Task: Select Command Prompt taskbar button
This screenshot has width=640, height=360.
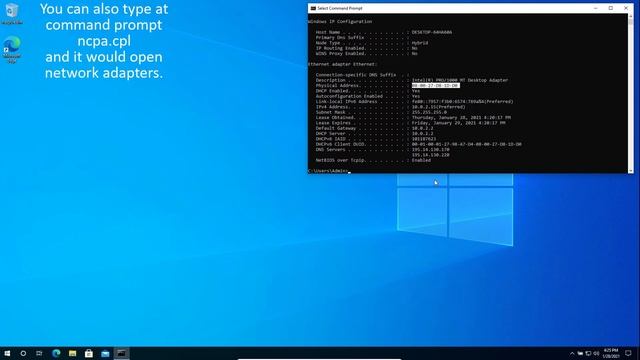Action: [121, 353]
